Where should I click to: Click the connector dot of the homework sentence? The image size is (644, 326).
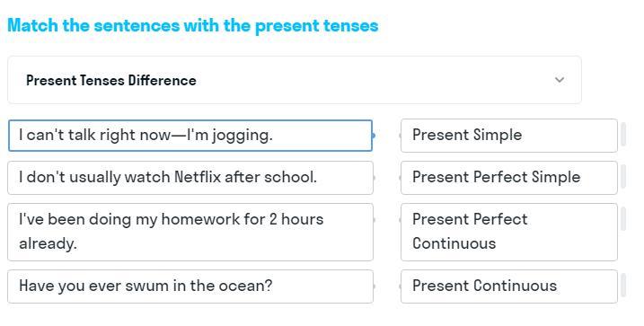[x=374, y=220]
